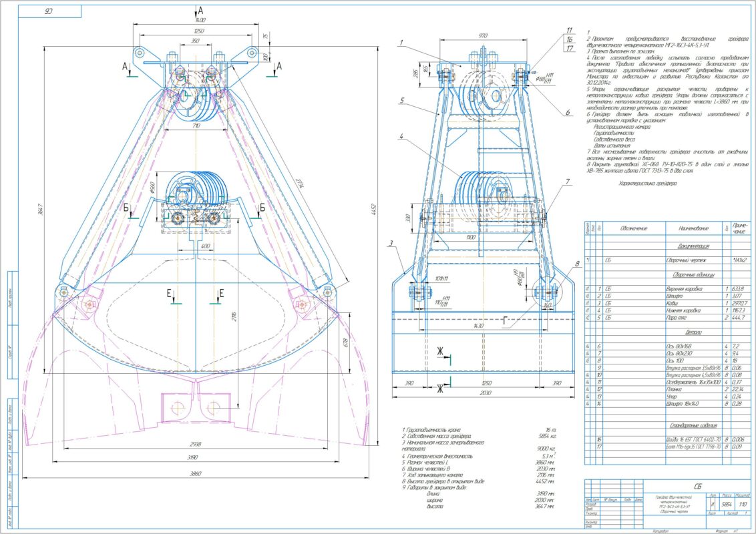Image resolution: width=756 pixels, height=534 pixels.
Task: Click the 'Формат' label below the title block
Action: pos(722,531)
